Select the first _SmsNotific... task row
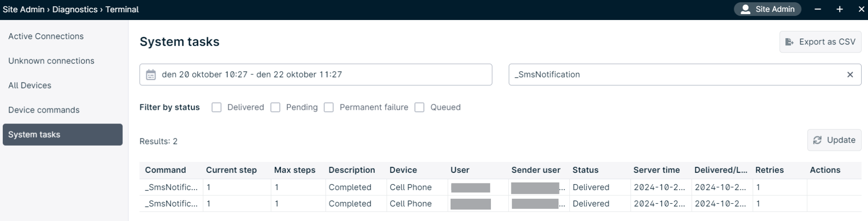The height and width of the screenshot is (221, 868). 500,187
